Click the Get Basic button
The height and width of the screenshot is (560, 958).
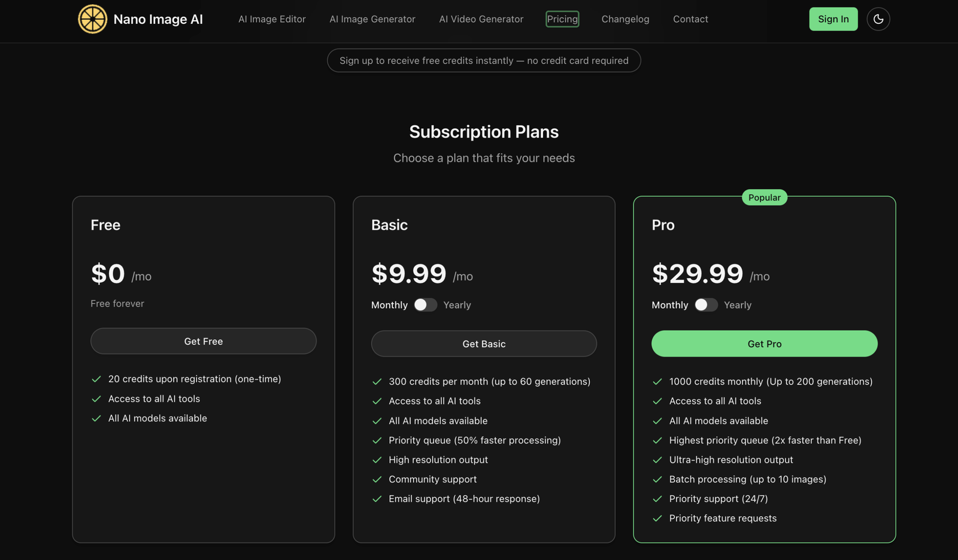(x=484, y=344)
